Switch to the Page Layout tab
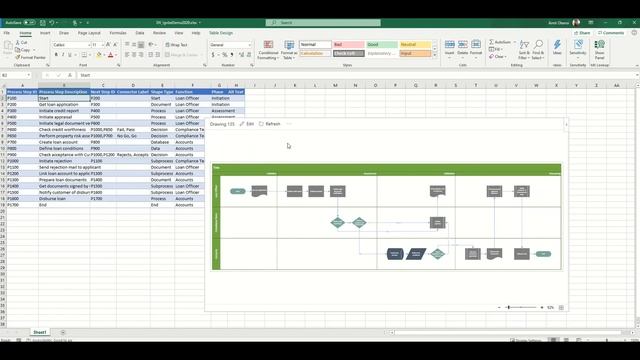This screenshot has height=360, width=640. click(89, 33)
